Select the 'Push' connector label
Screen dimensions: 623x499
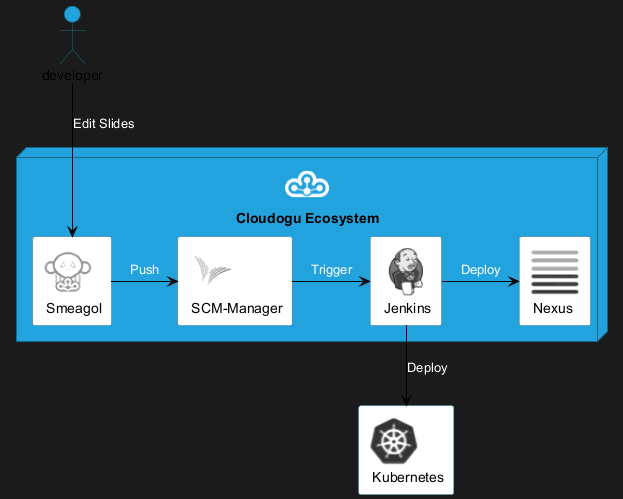coord(144,270)
